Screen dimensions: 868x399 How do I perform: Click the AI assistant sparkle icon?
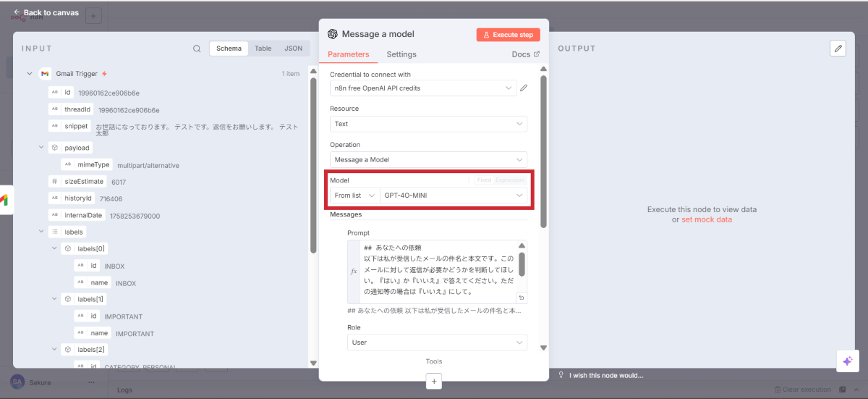point(846,361)
